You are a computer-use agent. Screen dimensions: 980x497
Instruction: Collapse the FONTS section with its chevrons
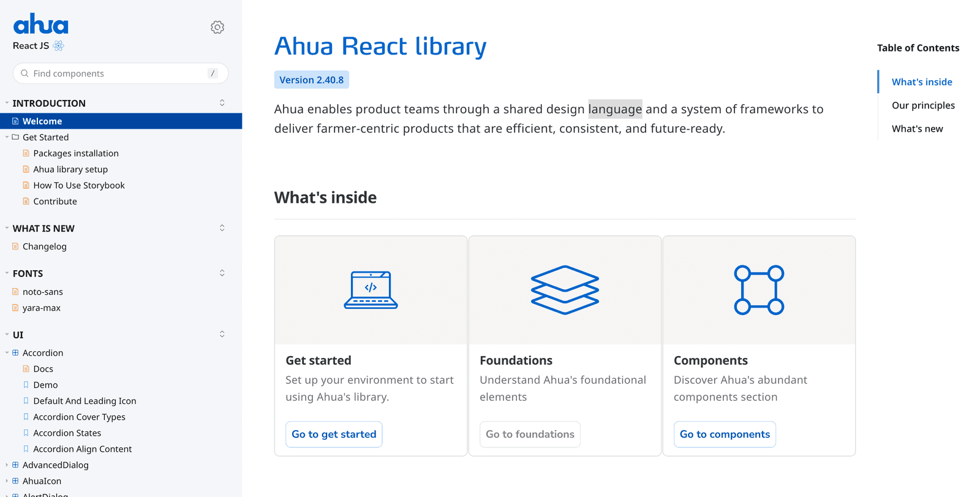(222, 273)
